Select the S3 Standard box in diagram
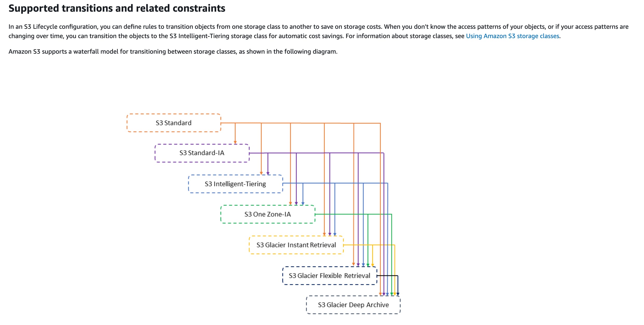The image size is (644, 325). click(x=174, y=123)
